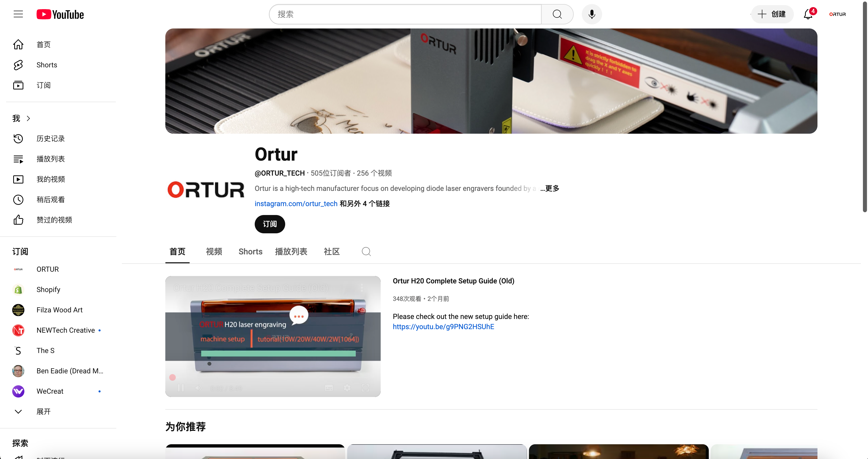
Task: Start voice search with microphone icon
Action: point(592,14)
